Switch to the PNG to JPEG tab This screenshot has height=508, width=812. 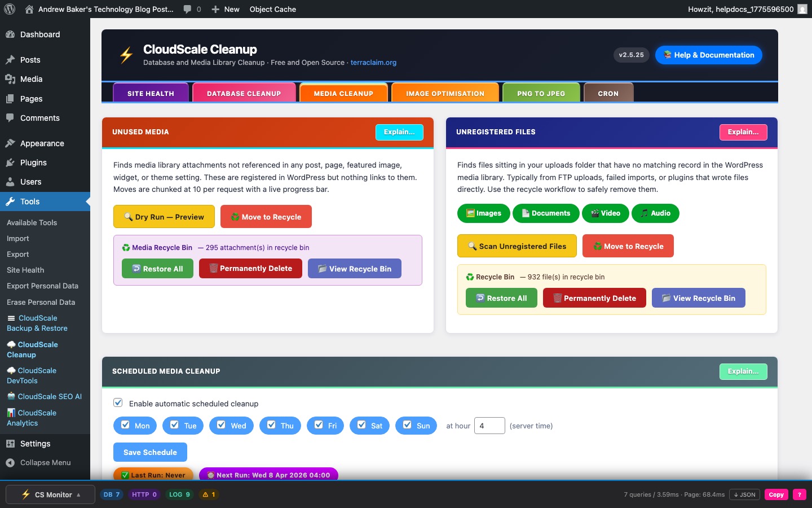coord(540,93)
